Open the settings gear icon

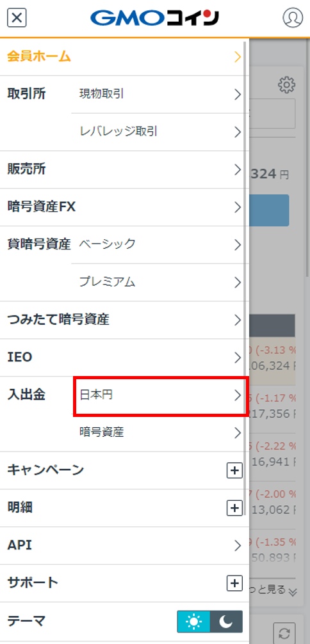pyautogui.click(x=286, y=84)
